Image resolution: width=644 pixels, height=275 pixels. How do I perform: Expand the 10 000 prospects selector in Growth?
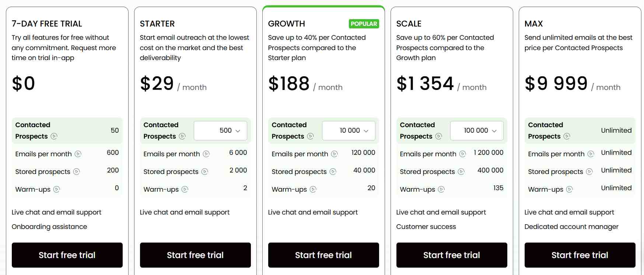pos(349,130)
